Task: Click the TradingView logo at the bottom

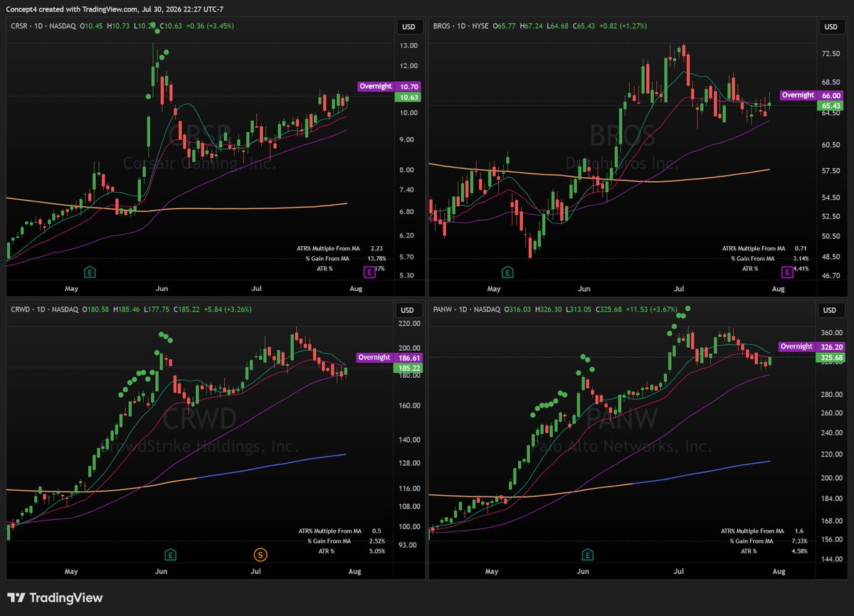Action: [56, 598]
